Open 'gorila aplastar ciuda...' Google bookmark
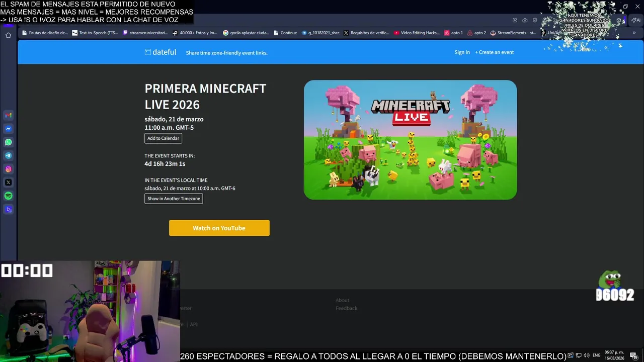 [x=246, y=33]
